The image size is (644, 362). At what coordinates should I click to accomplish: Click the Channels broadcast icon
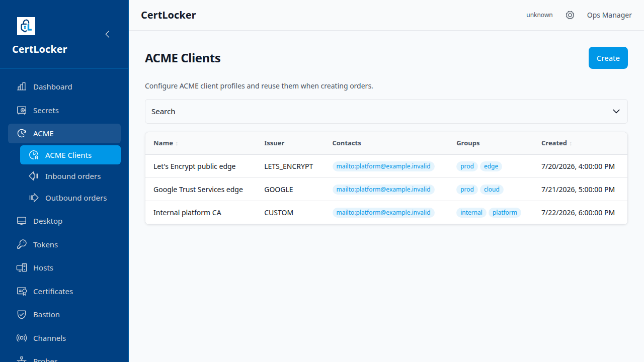(x=22, y=338)
